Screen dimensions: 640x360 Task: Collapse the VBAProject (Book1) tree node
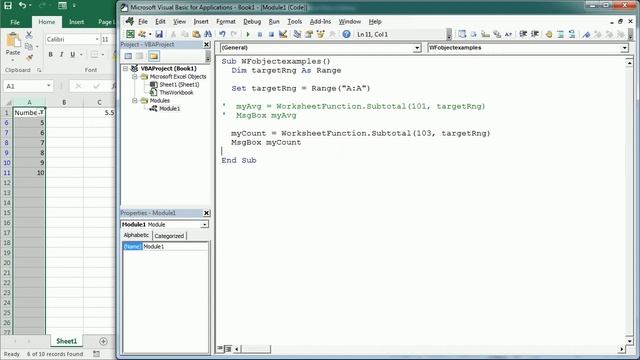(126, 69)
